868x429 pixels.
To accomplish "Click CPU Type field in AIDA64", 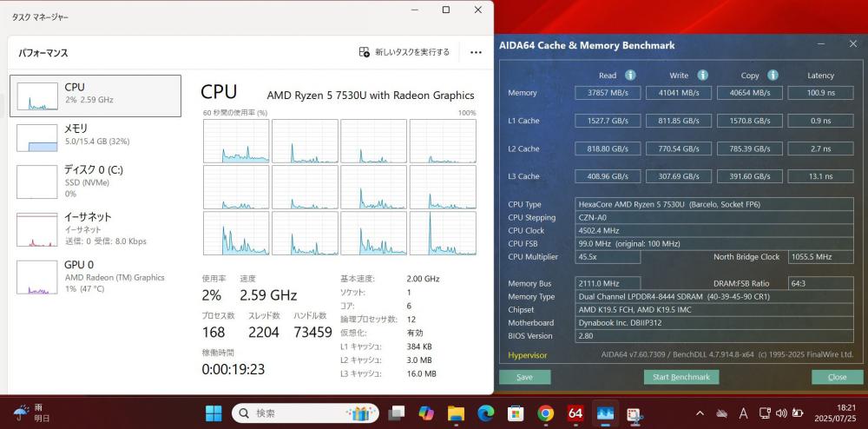I will 713,204.
